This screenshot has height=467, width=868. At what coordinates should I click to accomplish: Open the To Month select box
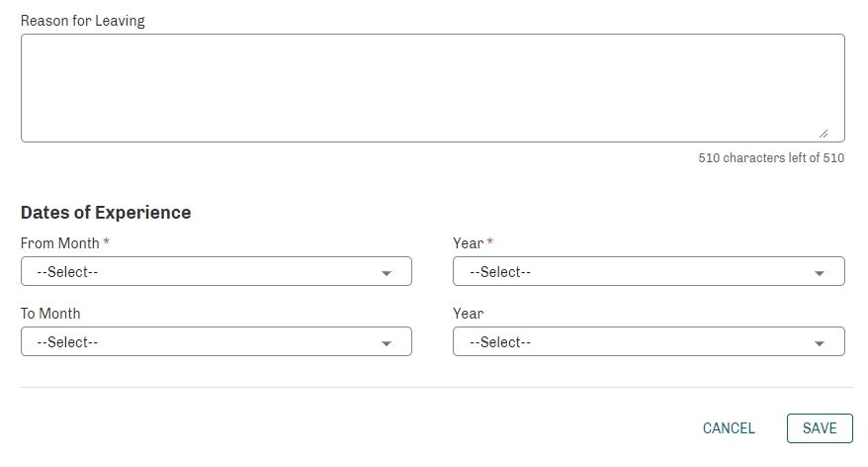pyautogui.click(x=217, y=341)
